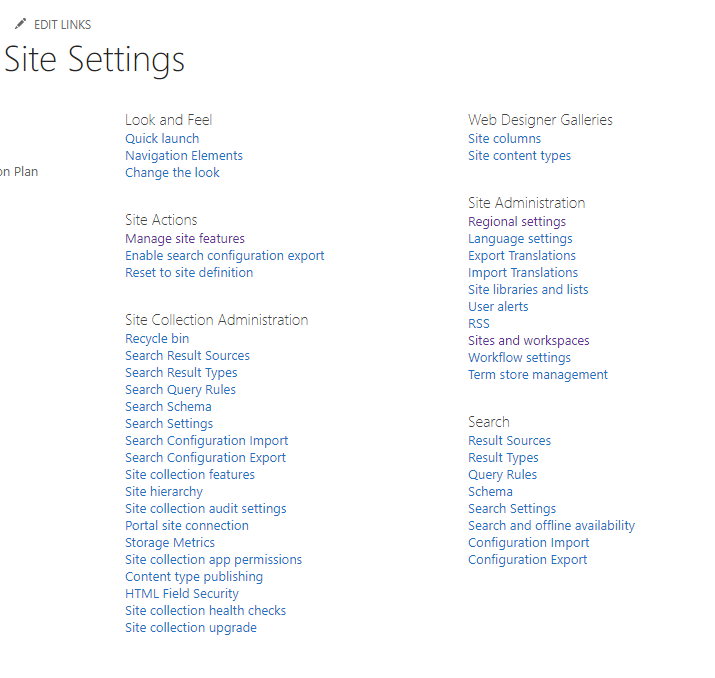The height and width of the screenshot is (678, 715).
Task: Open Site collection upgrade
Action: pyautogui.click(x=191, y=628)
